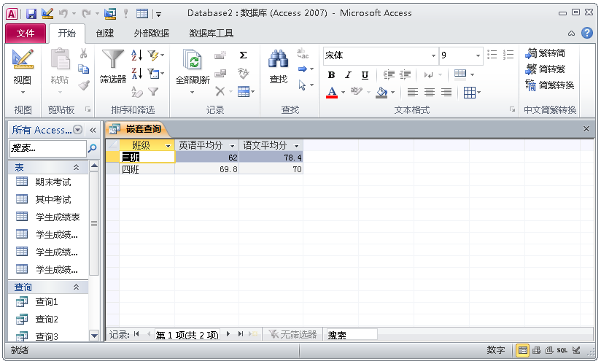Switch to the 外部数据 ribbon tab
This screenshot has width=601, height=364.
[x=152, y=34]
